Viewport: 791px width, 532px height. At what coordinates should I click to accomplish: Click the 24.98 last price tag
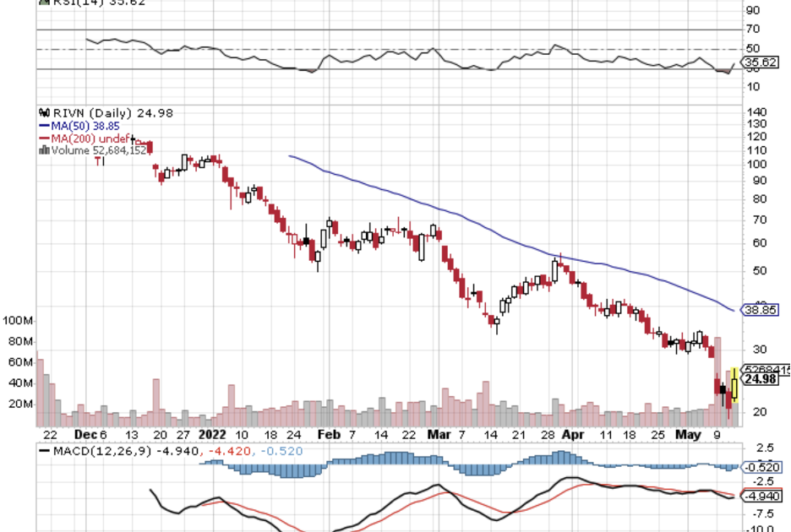coord(760,379)
